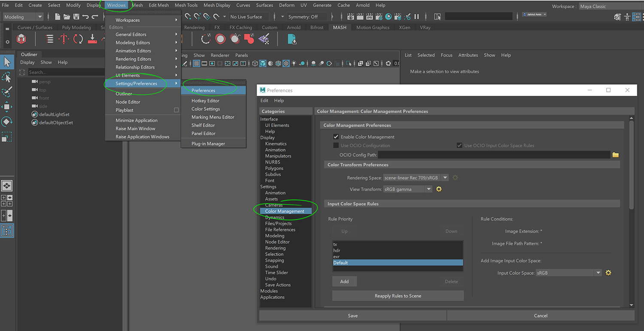
Task: Switch to the XGen shelf tab
Action: [404, 27]
